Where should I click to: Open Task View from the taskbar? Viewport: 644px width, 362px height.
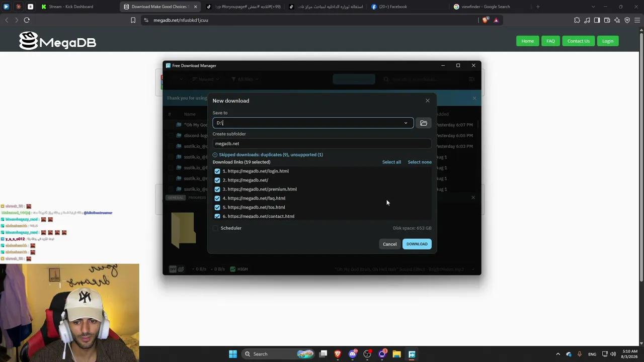[x=324, y=354]
